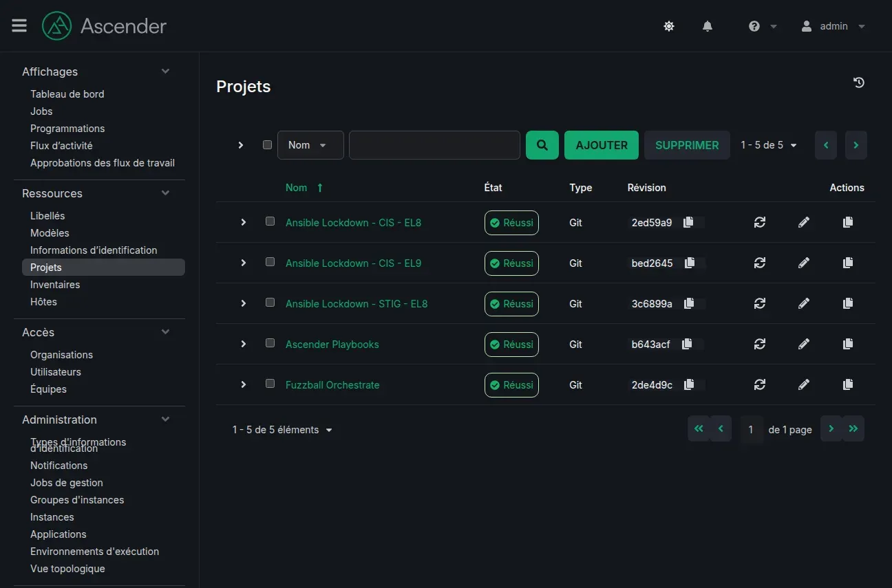Open the Fuzzball Orchestrate project link
Screen dimensions: 892x588
[332, 384]
